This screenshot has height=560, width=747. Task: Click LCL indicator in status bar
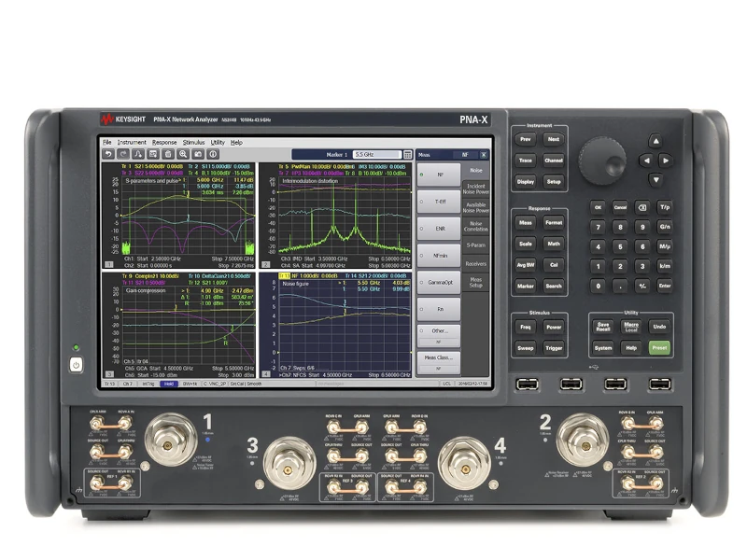click(447, 384)
